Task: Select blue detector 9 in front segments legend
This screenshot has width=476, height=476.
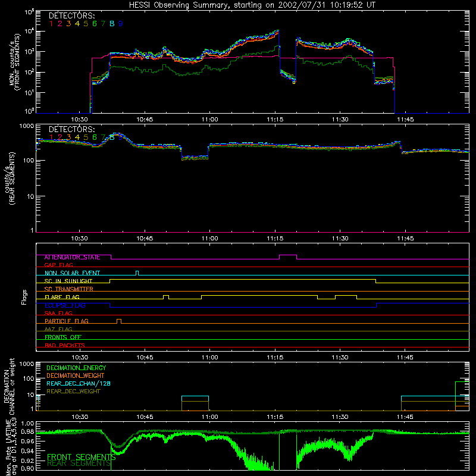Action: pyautogui.click(x=121, y=23)
